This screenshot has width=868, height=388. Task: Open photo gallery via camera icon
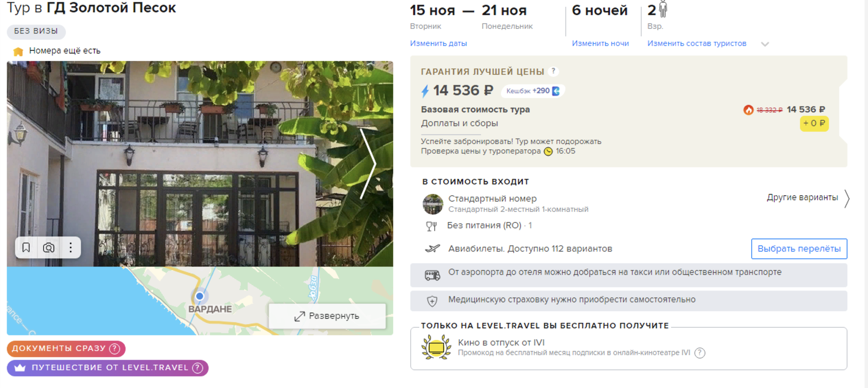[x=48, y=247]
